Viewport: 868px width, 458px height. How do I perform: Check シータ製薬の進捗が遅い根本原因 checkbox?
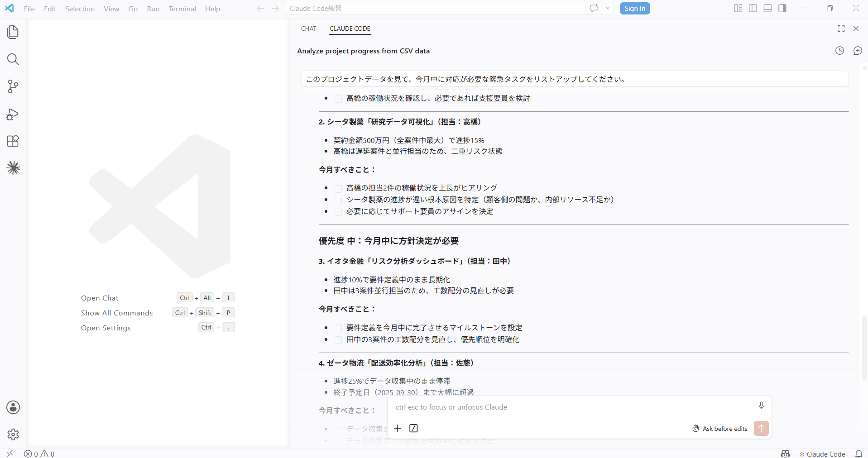coord(338,200)
